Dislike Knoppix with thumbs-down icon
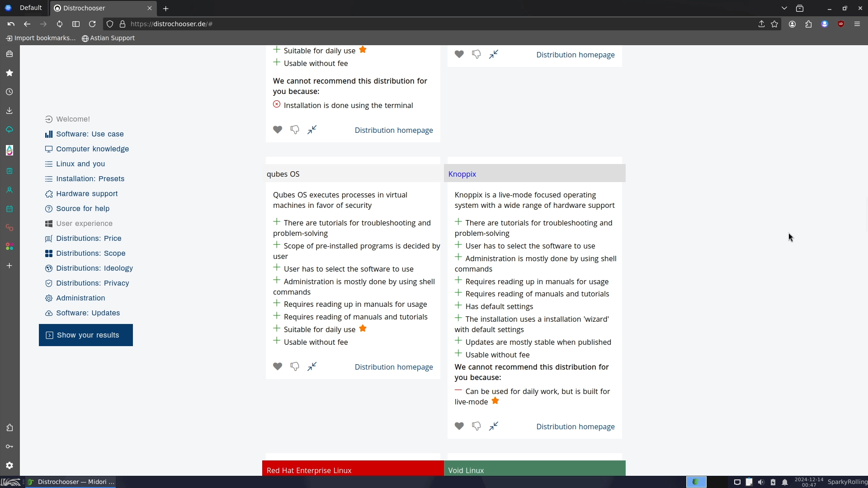Screen dimensions: 868x488 pos(476,426)
